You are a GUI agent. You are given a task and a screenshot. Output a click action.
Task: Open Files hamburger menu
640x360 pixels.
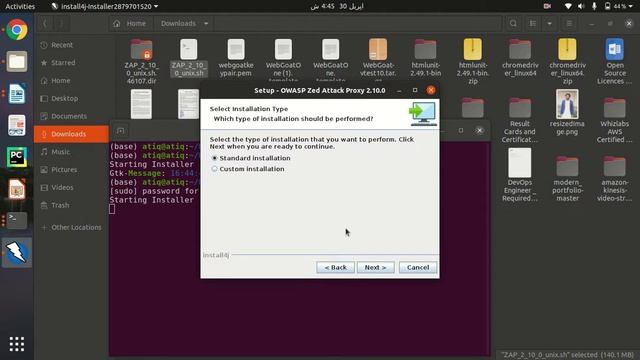pos(569,24)
